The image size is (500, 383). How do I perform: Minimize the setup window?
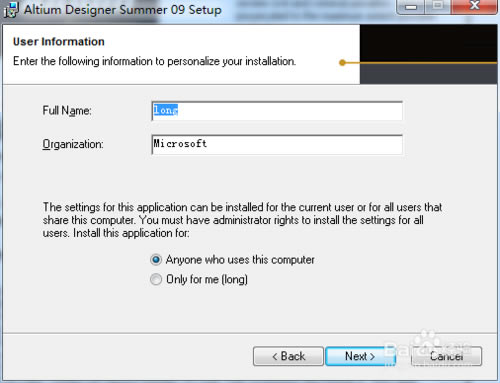click(x=411, y=7)
